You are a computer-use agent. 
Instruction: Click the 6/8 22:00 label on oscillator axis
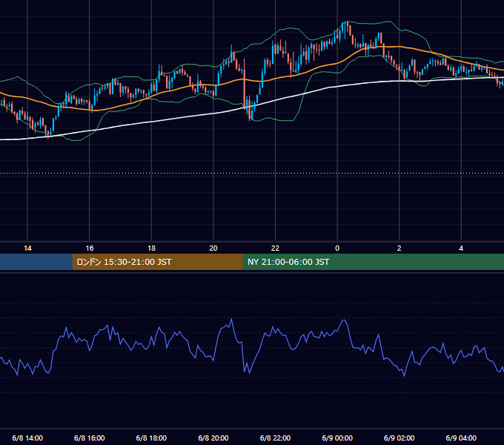275,438
